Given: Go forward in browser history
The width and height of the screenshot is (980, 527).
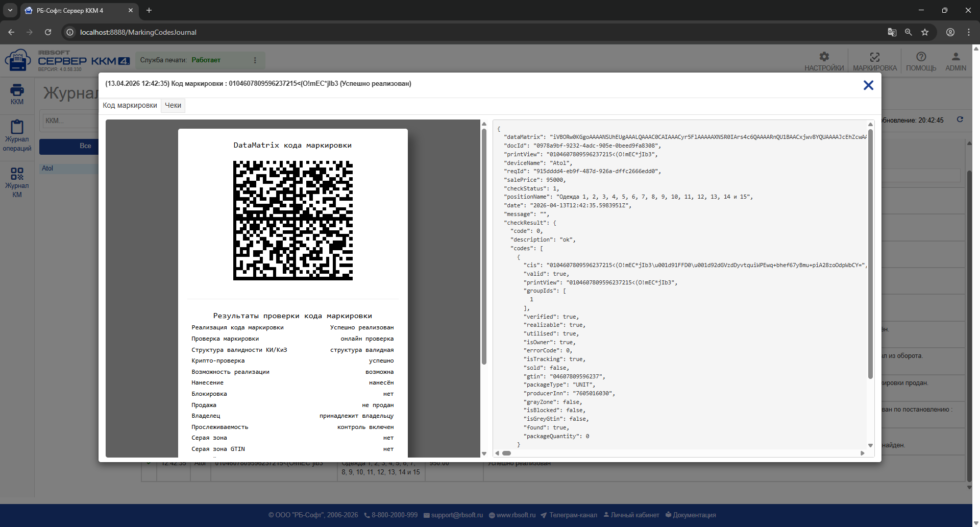Looking at the screenshot, I should click(x=30, y=32).
